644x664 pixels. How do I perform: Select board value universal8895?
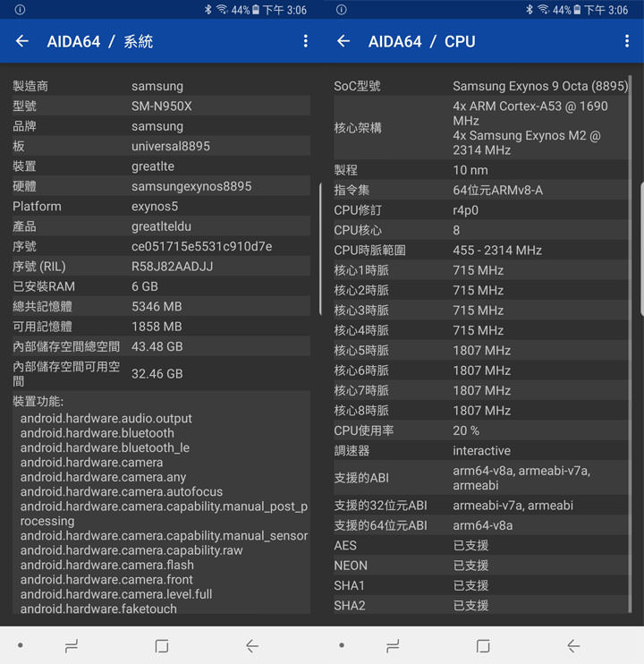171,146
